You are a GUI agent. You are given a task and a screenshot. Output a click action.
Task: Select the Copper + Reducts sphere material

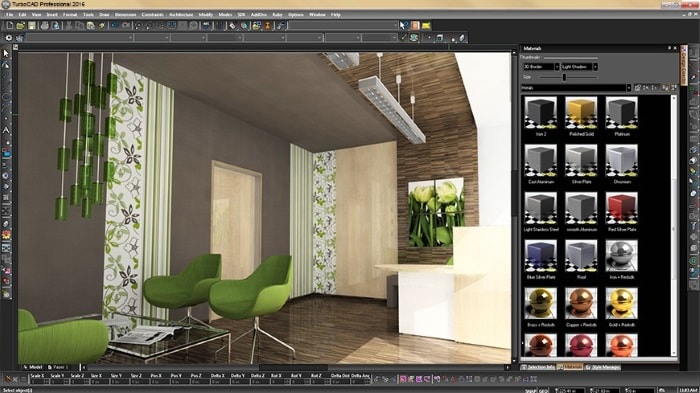pyautogui.click(x=581, y=304)
